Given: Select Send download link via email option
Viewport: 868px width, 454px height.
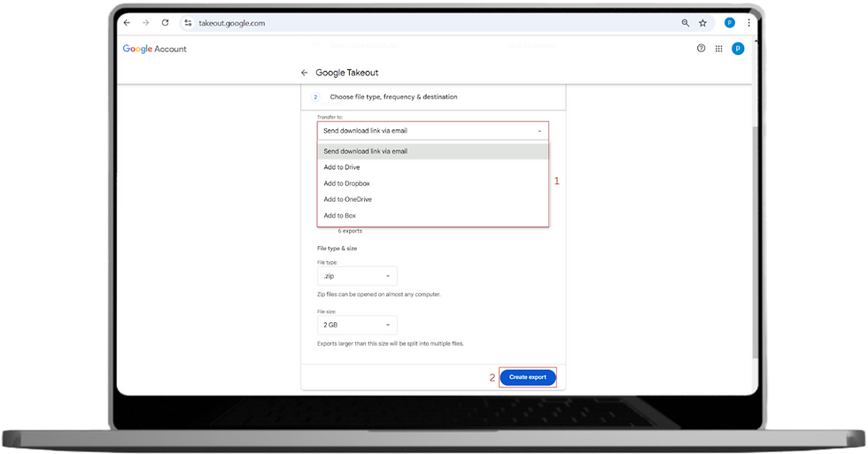Looking at the screenshot, I should point(433,151).
